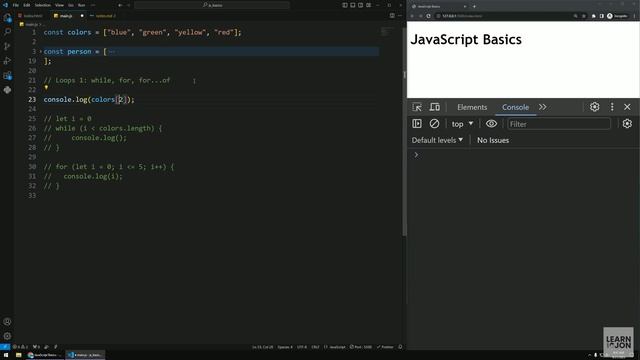Open DevTools customize three-dot menu
Image resolution: width=640 pixels, height=360 pixels.
pyautogui.click(x=612, y=107)
